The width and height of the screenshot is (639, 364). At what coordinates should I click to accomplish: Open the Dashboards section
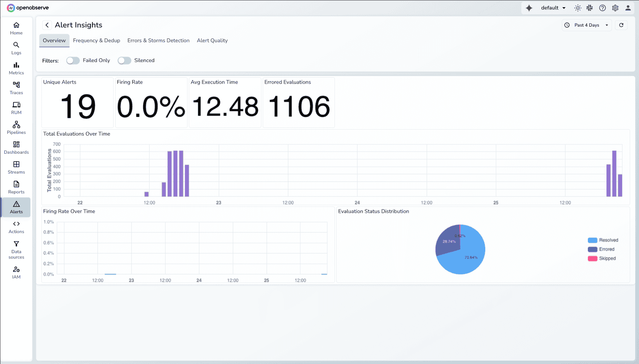click(16, 147)
